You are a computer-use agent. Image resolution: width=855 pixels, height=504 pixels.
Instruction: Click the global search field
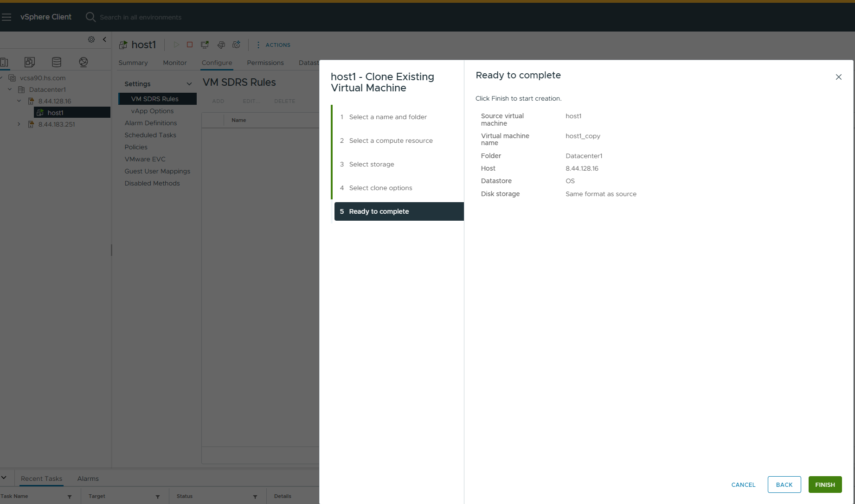click(141, 17)
